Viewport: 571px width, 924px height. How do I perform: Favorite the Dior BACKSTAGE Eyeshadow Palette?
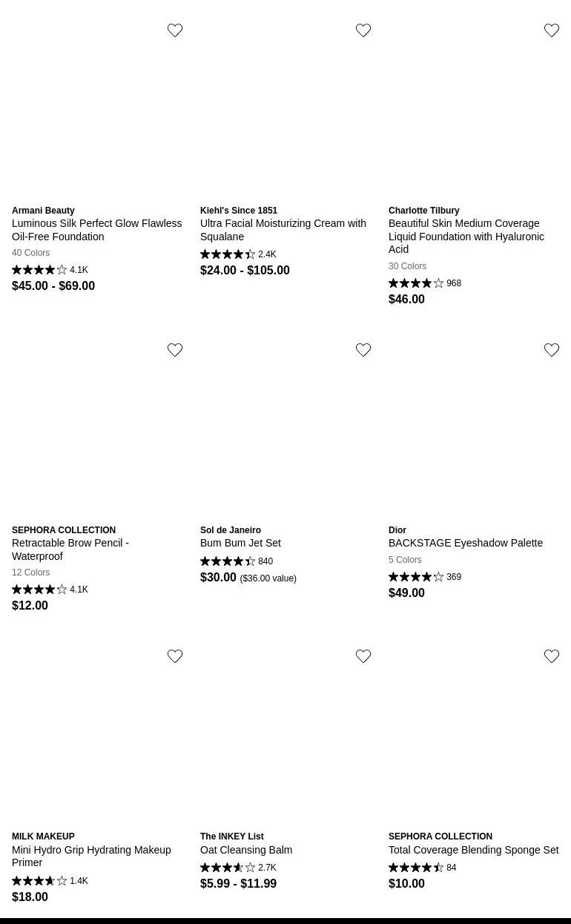552,350
